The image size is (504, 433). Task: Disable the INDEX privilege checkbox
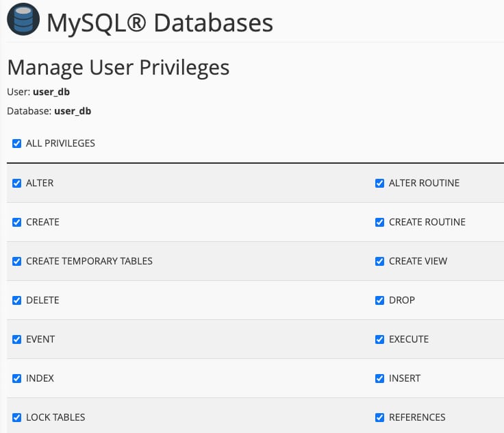[x=17, y=379]
